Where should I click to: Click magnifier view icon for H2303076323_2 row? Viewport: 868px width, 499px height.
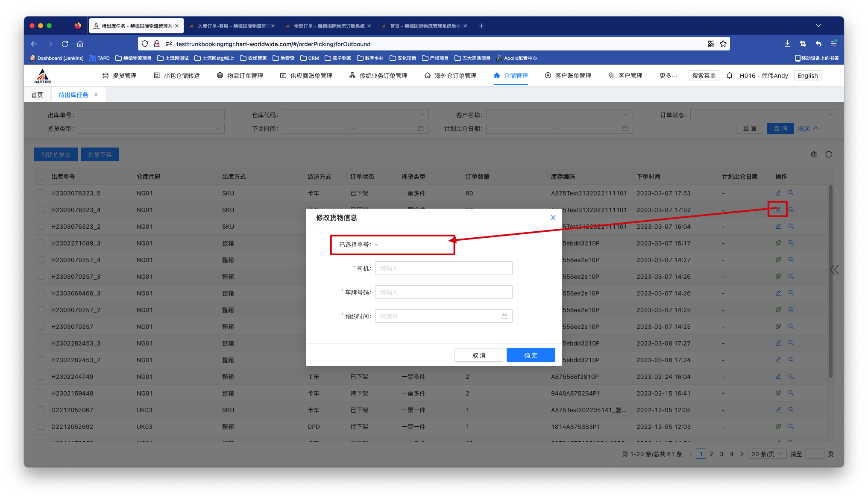pyautogui.click(x=791, y=226)
